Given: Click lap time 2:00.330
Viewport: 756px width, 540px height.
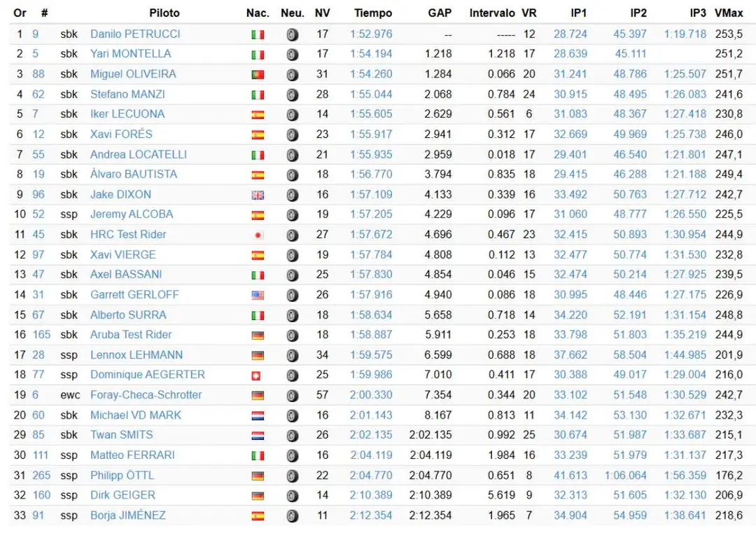Looking at the screenshot, I should coord(371,395).
